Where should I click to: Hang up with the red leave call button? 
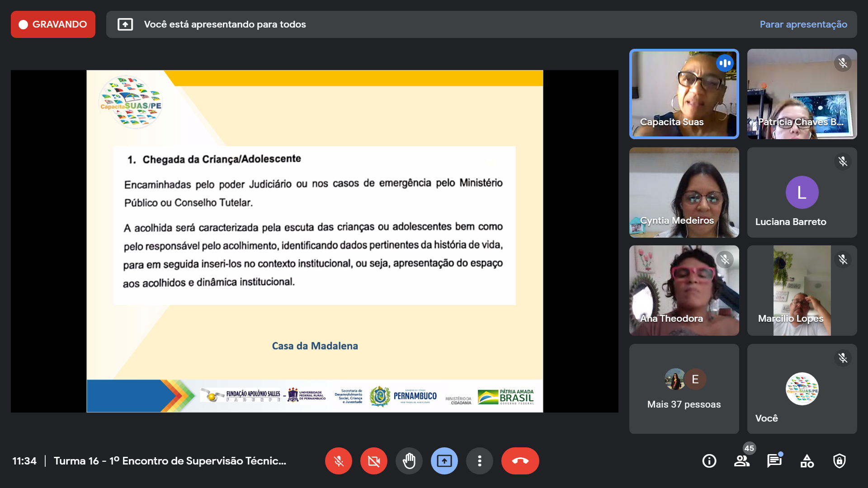pyautogui.click(x=520, y=461)
